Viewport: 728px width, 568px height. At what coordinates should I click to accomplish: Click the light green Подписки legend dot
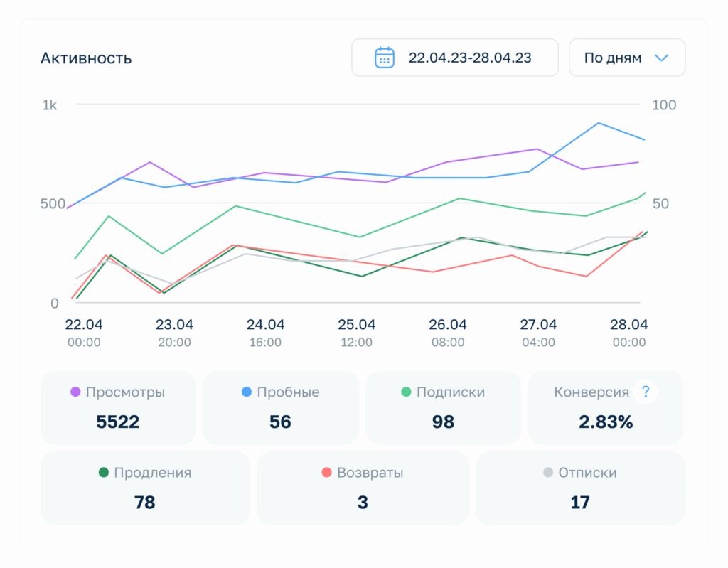pos(406,392)
